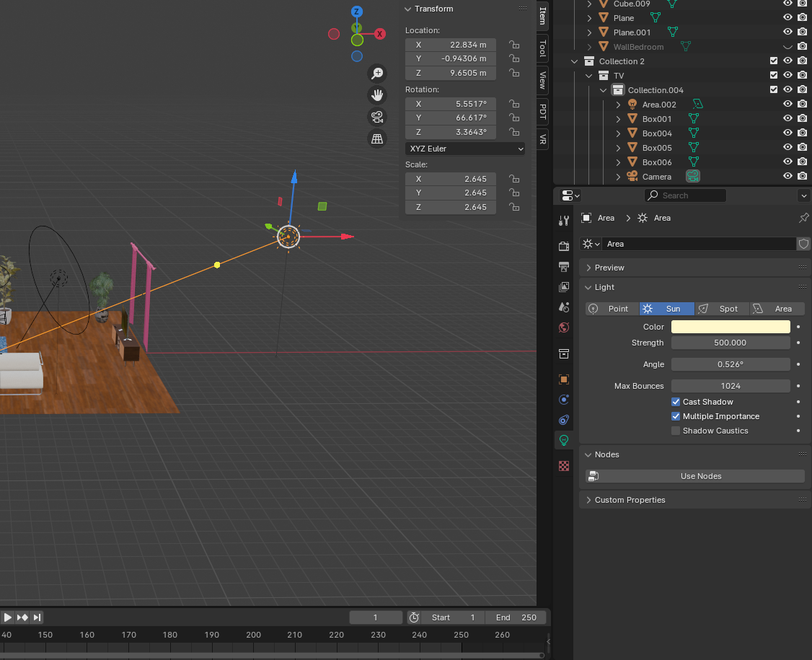Open the Tool properties wrench icon
812x660 pixels.
click(x=564, y=219)
